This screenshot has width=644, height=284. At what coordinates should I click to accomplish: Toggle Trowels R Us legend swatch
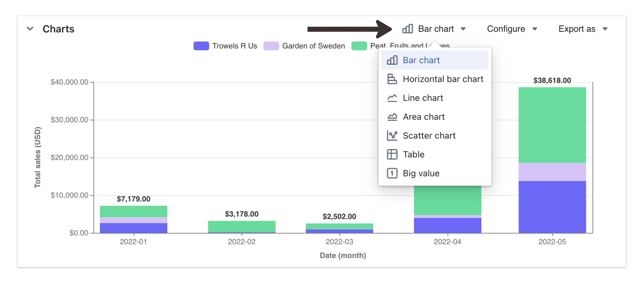201,46
